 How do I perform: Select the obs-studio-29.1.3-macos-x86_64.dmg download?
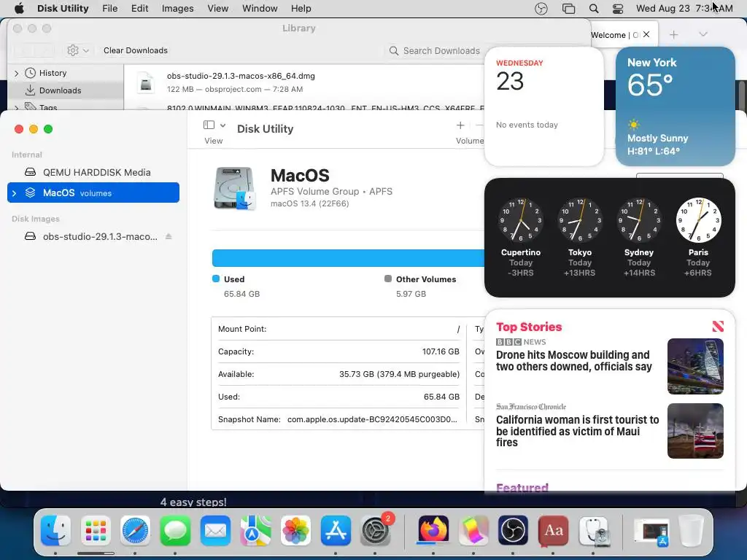point(303,82)
